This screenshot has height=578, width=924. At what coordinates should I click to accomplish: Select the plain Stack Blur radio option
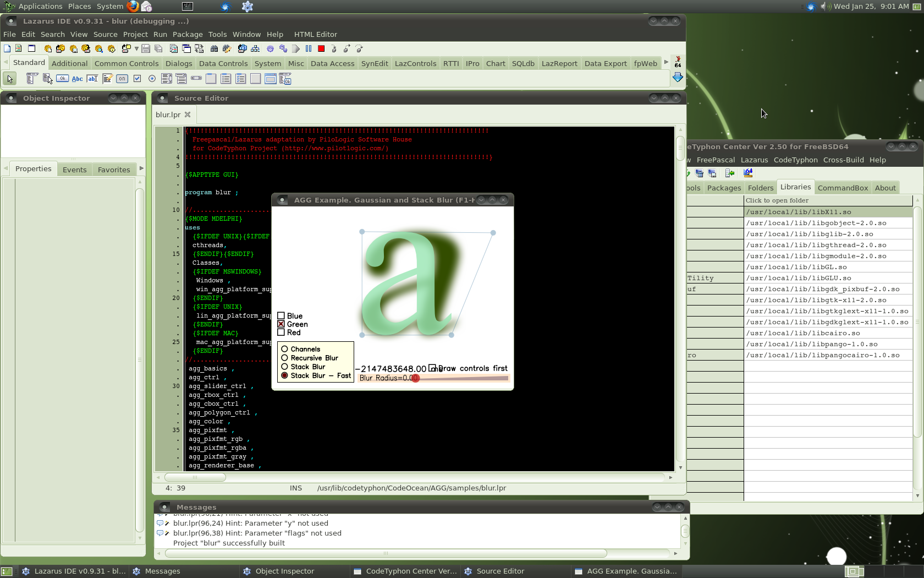(x=284, y=367)
